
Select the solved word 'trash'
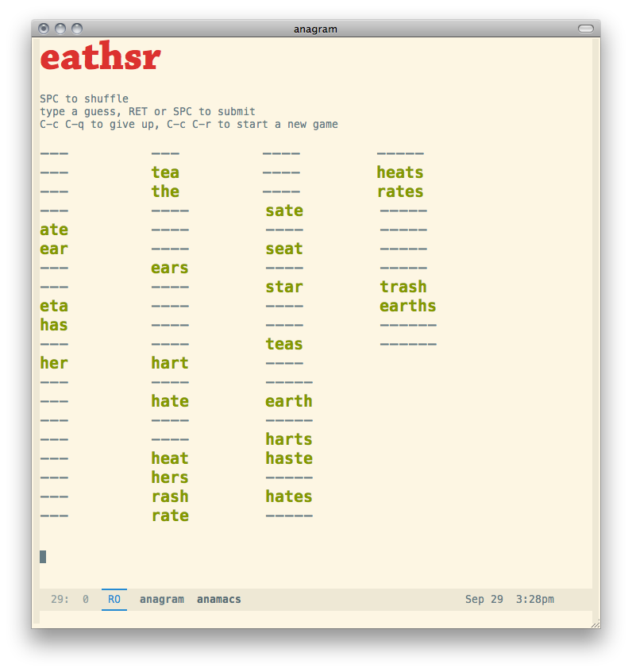[403, 287]
